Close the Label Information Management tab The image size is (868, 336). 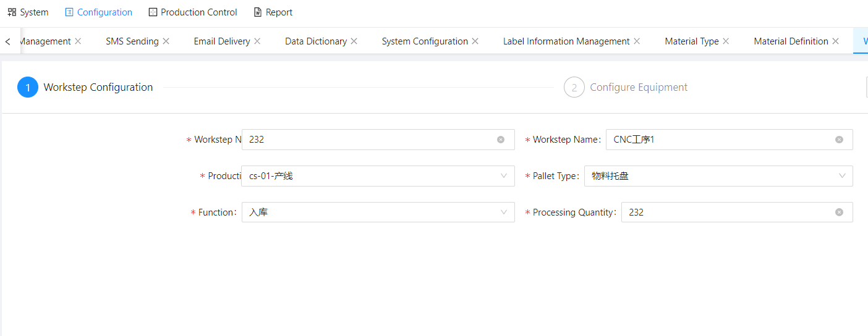[637, 41]
